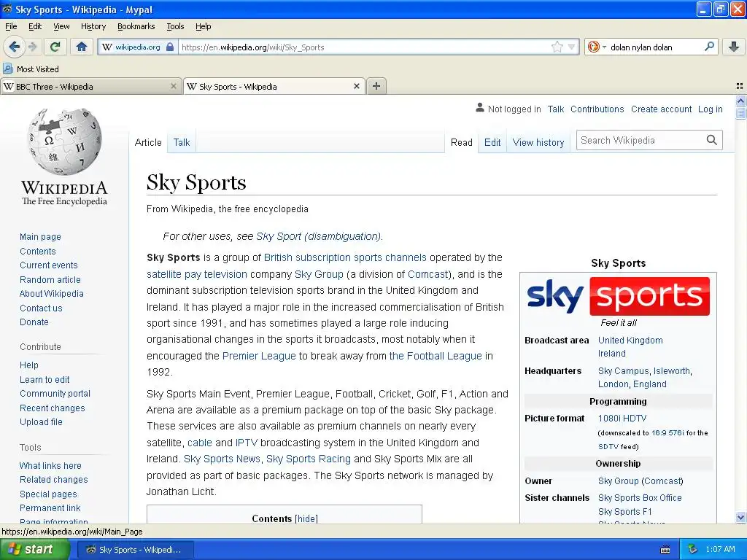Open the Contributions link

click(x=597, y=109)
